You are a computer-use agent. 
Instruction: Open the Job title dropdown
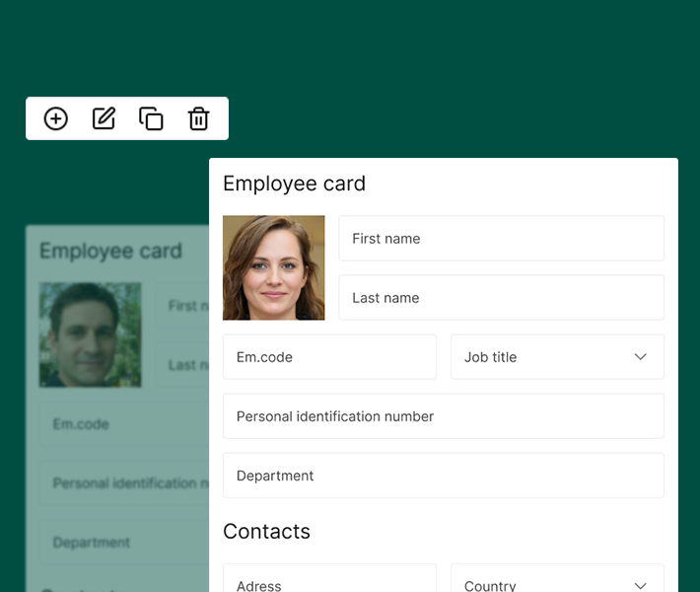pos(557,357)
